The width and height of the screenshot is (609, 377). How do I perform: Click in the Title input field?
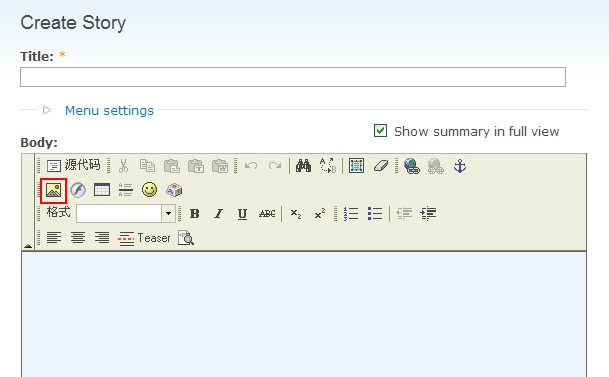[x=293, y=77]
